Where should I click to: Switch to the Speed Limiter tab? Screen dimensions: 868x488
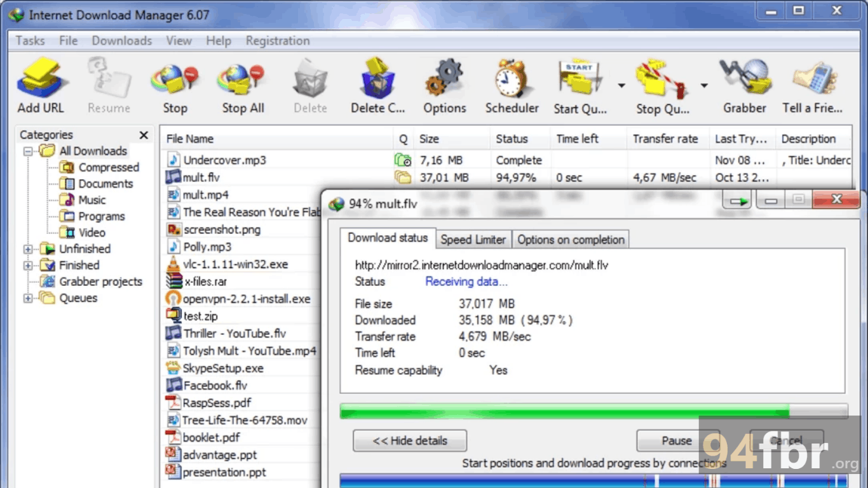click(x=473, y=240)
